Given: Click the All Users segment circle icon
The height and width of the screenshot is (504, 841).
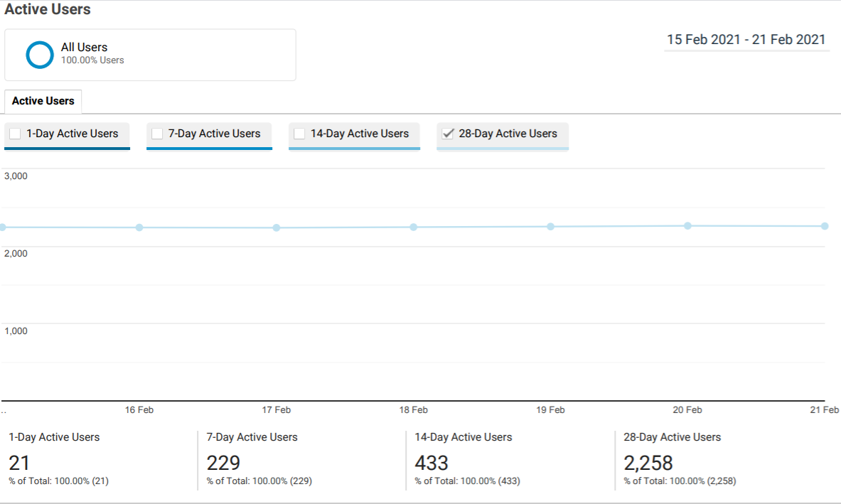Looking at the screenshot, I should click(40, 55).
